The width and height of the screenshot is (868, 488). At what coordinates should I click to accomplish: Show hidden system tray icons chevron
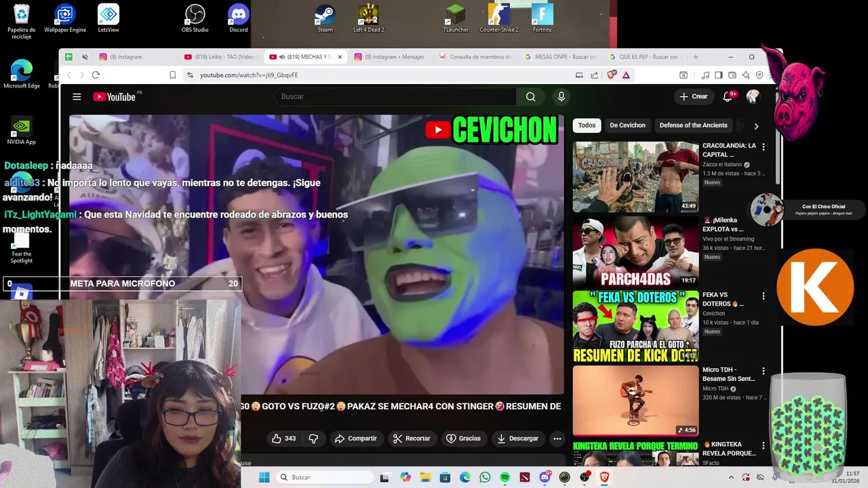point(731,477)
